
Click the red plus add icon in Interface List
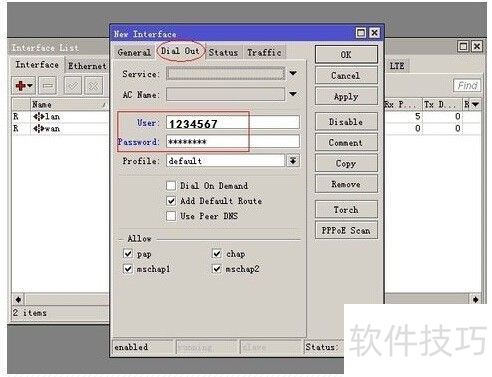pos(20,86)
